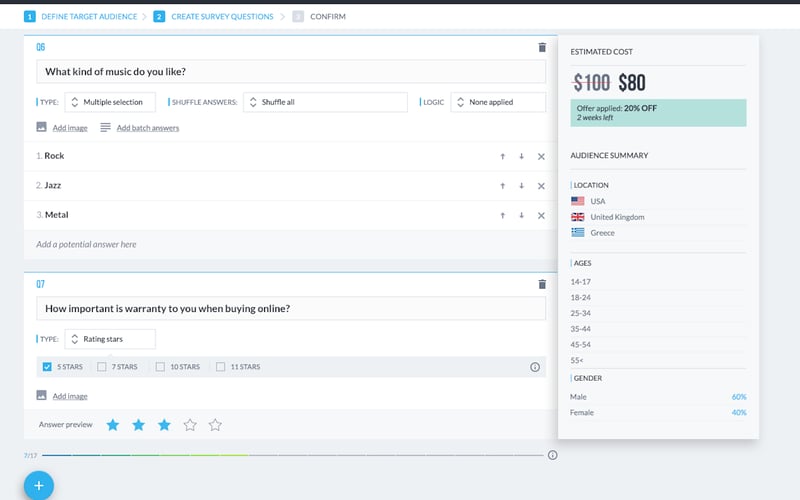Click the Jazz answer text
Viewport: 800px width, 500px height.
(x=53, y=185)
